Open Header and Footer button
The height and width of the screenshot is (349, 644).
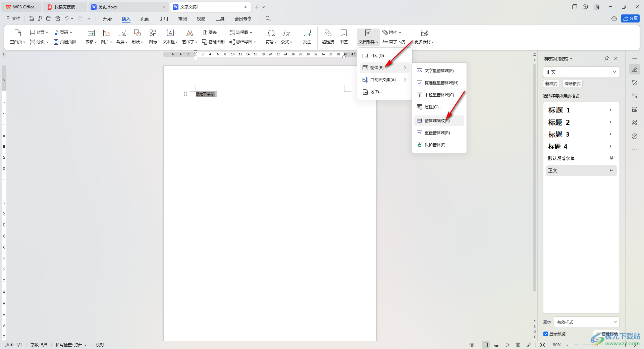tap(65, 42)
